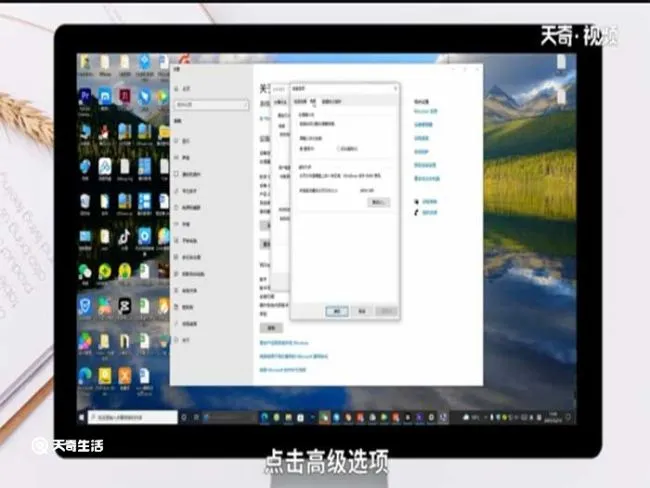Image resolution: width=650 pixels, height=488 pixels.
Task: Open the notification center in the tray
Action: tap(568, 418)
